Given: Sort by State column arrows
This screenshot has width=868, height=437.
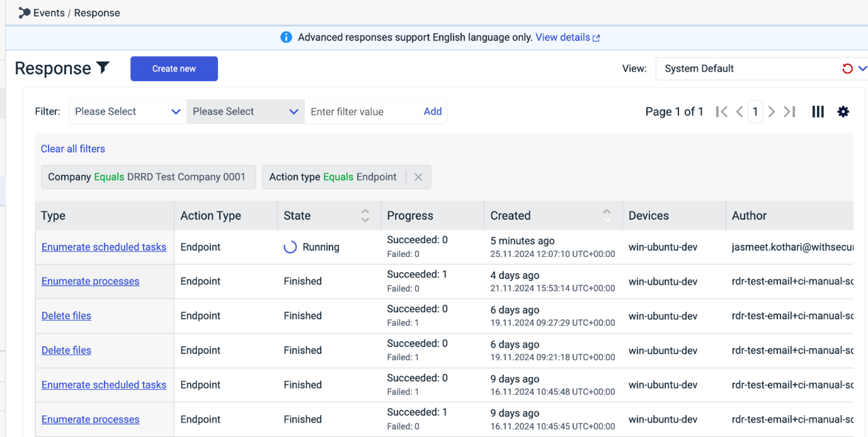Looking at the screenshot, I should (365, 215).
